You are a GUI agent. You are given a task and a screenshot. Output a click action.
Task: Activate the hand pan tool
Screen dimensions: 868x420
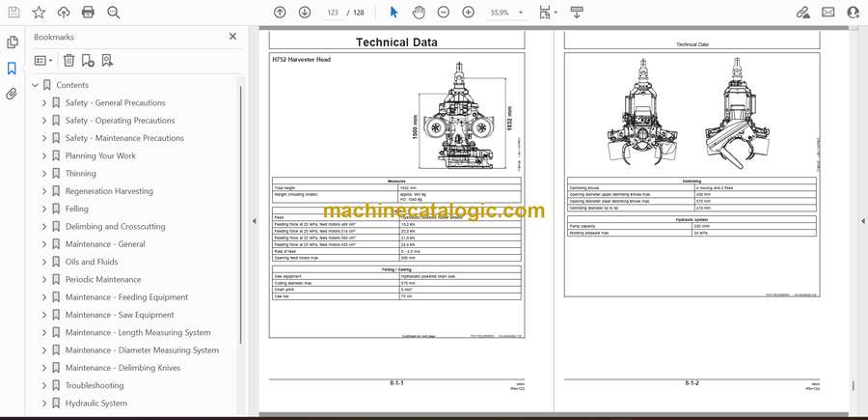point(420,13)
